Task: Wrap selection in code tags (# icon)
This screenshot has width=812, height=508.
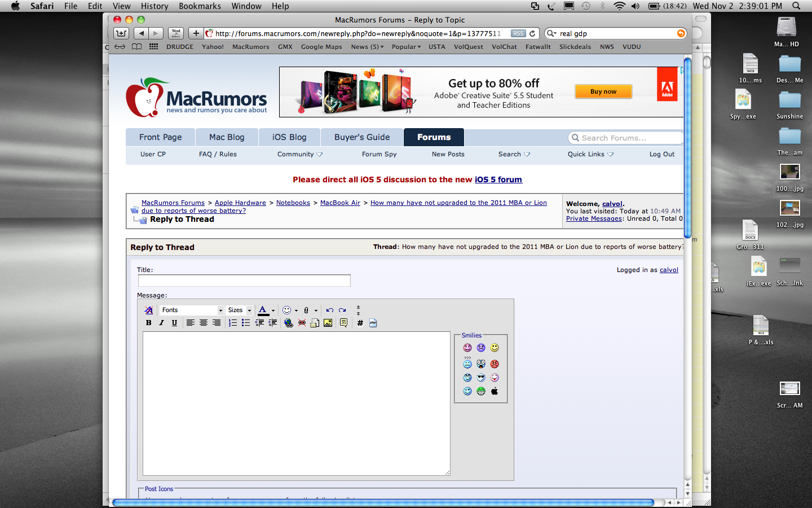Action: pyautogui.click(x=360, y=323)
